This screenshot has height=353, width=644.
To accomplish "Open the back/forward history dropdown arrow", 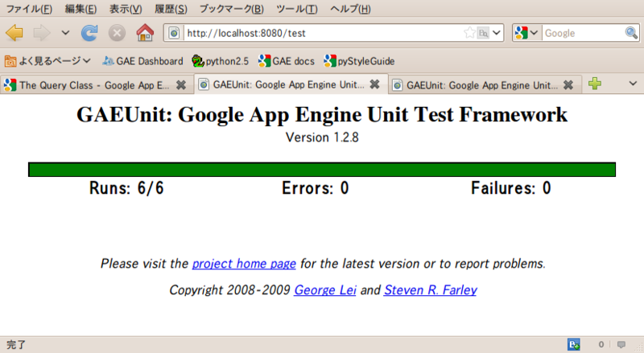I will [x=65, y=33].
